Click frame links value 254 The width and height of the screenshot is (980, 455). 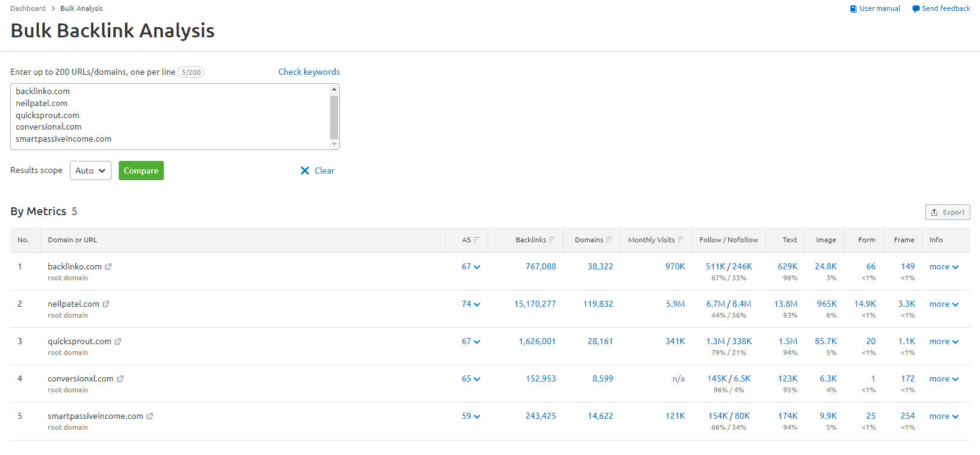(x=908, y=416)
